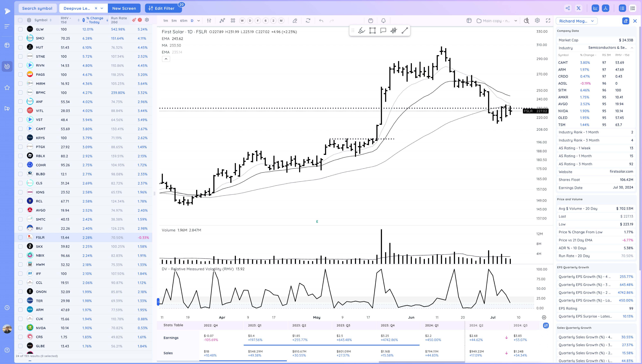Toggle the select-all header checkbox

click(21, 20)
